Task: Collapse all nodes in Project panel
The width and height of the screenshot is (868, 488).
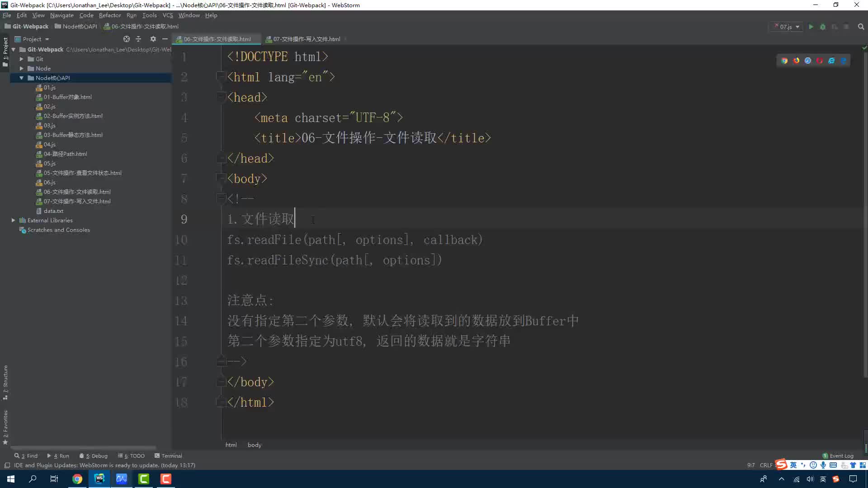Action: click(x=138, y=39)
